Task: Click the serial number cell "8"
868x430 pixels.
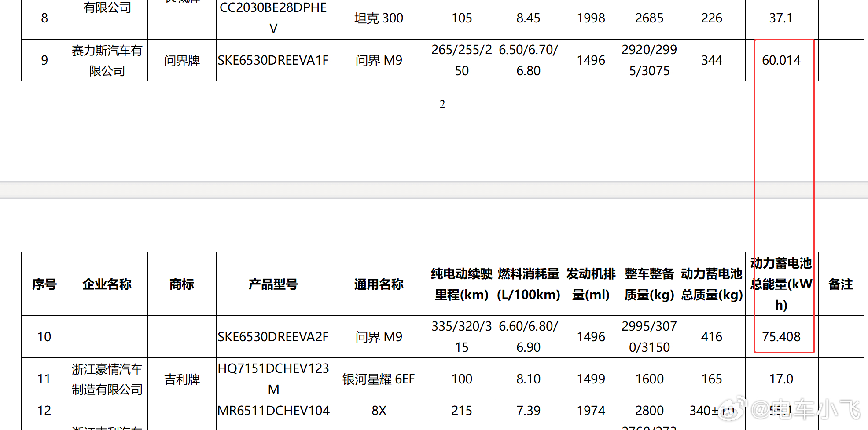Action: (44, 18)
